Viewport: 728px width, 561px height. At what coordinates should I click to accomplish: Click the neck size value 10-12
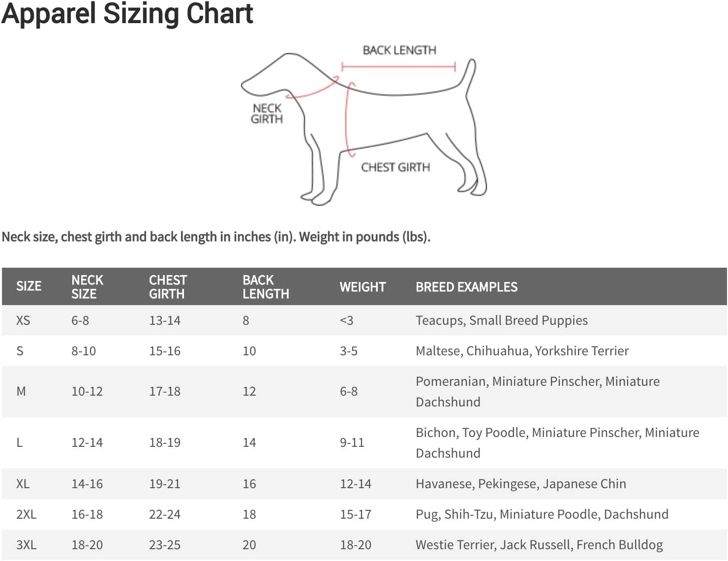click(x=87, y=391)
